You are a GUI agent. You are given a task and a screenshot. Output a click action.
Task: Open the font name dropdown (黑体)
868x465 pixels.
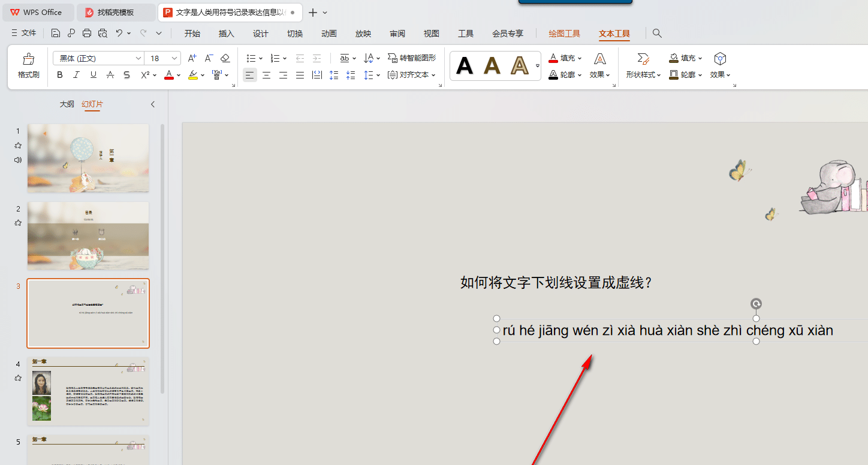[x=138, y=58]
